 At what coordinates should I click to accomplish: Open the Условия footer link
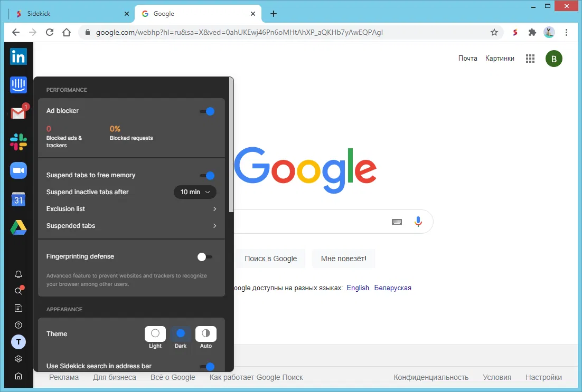pyautogui.click(x=497, y=377)
